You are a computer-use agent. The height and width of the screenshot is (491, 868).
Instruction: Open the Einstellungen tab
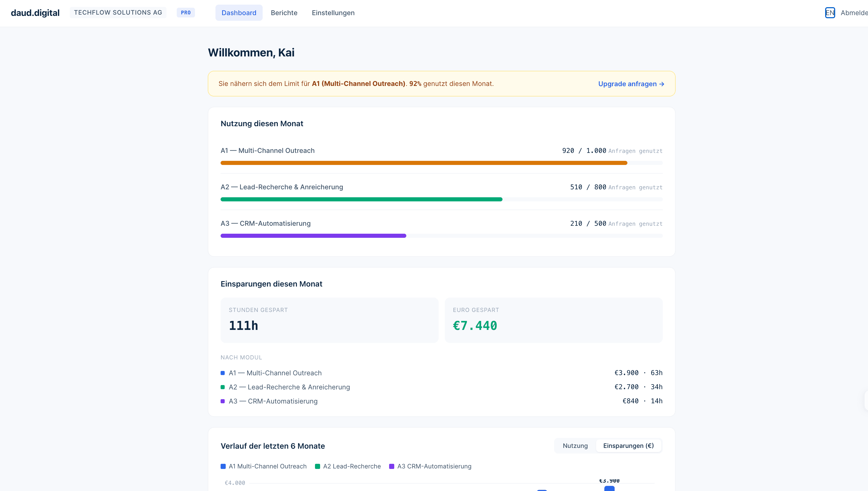click(x=333, y=13)
